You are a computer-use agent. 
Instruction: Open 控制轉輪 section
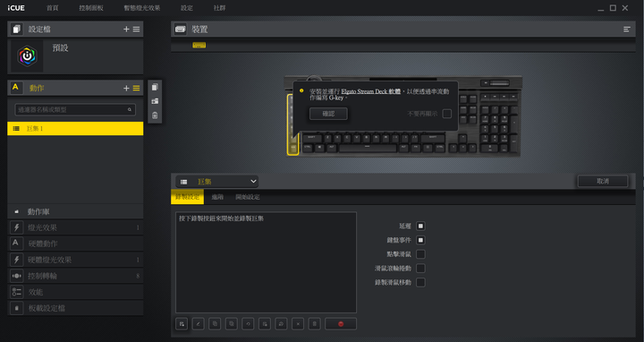point(75,276)
